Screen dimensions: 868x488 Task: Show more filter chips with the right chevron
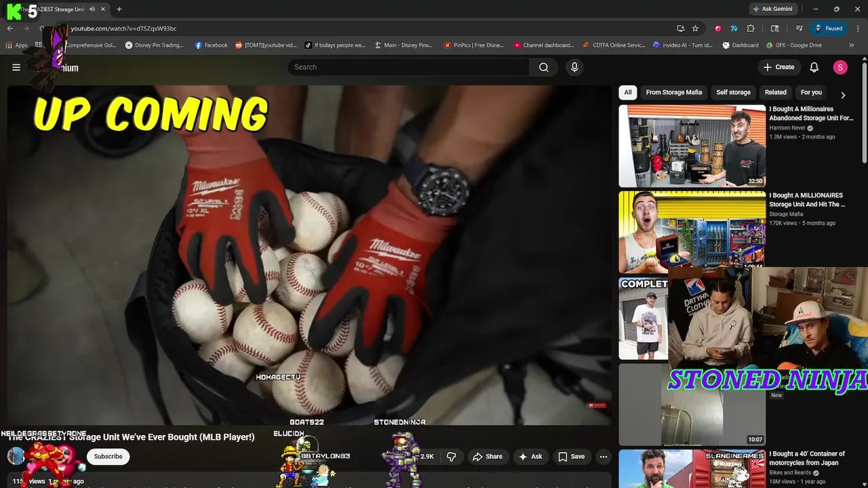(x=843, y=95)
